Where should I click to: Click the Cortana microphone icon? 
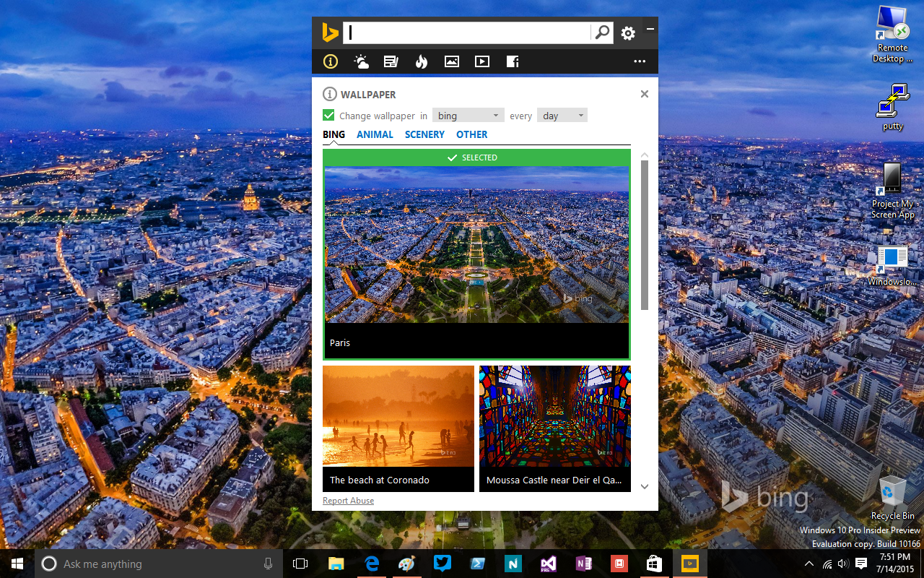tap(268, 564)
